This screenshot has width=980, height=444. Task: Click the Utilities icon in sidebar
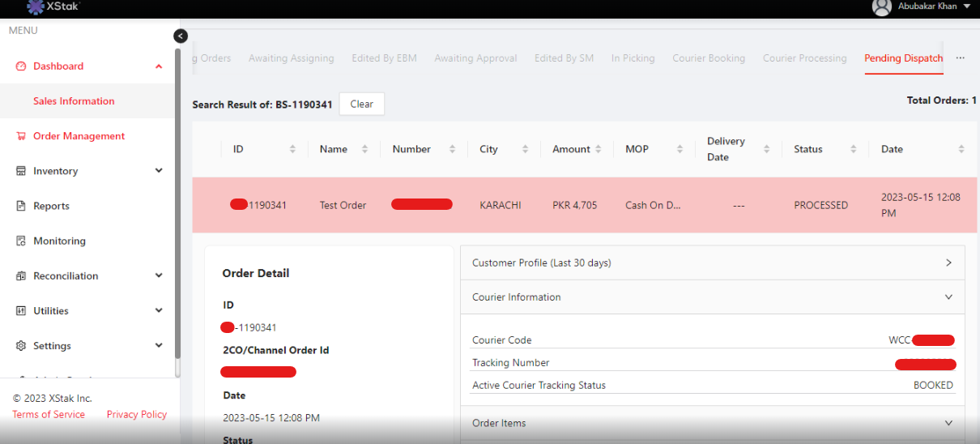(x=21, y=310)
